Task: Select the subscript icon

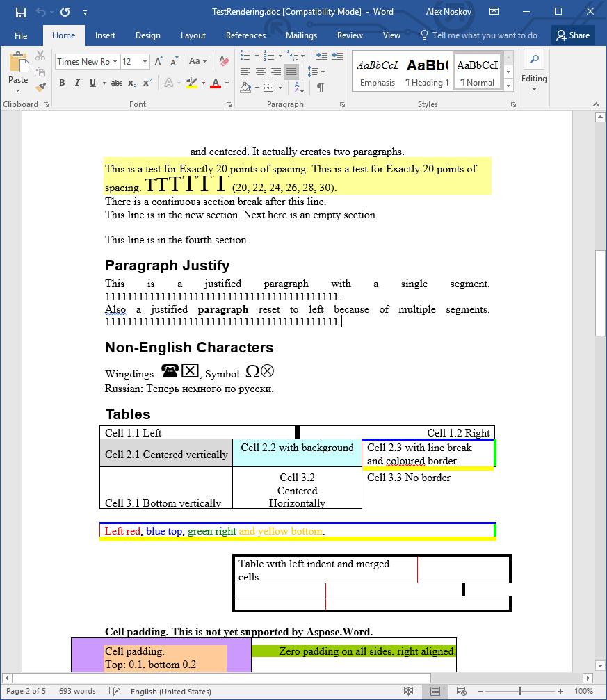Action: pyautogui.click(x=131, y=83)
